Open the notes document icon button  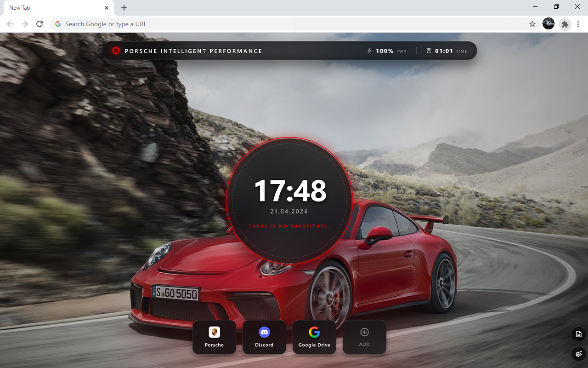(x=579, y=334)
